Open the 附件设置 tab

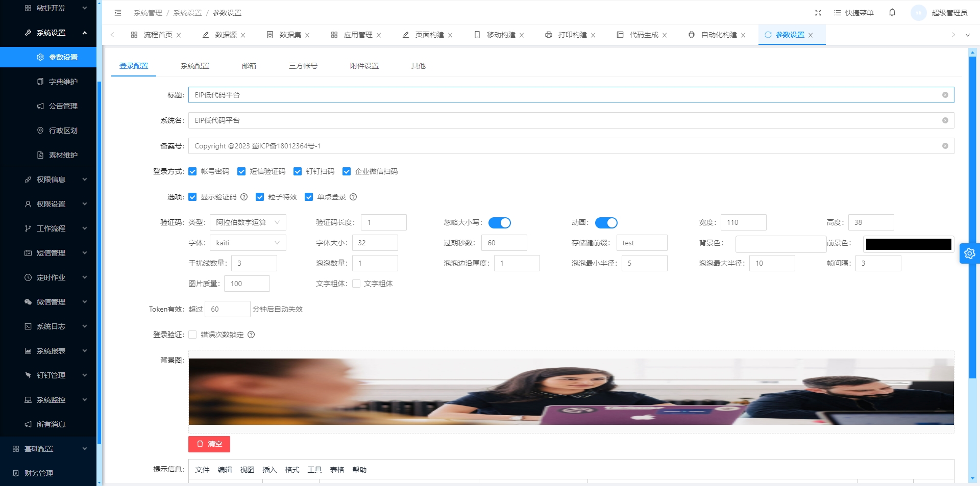point(364,66)
